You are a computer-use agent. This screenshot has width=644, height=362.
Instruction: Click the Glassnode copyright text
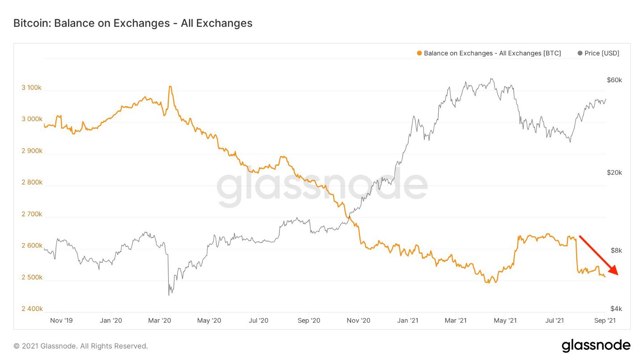point(80,346)
